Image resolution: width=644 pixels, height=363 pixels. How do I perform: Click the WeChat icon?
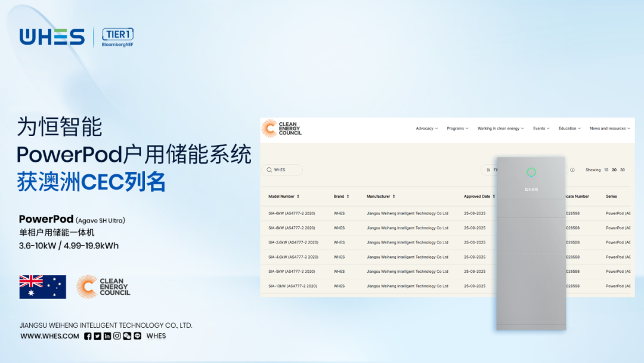click(x=127, y=336)
